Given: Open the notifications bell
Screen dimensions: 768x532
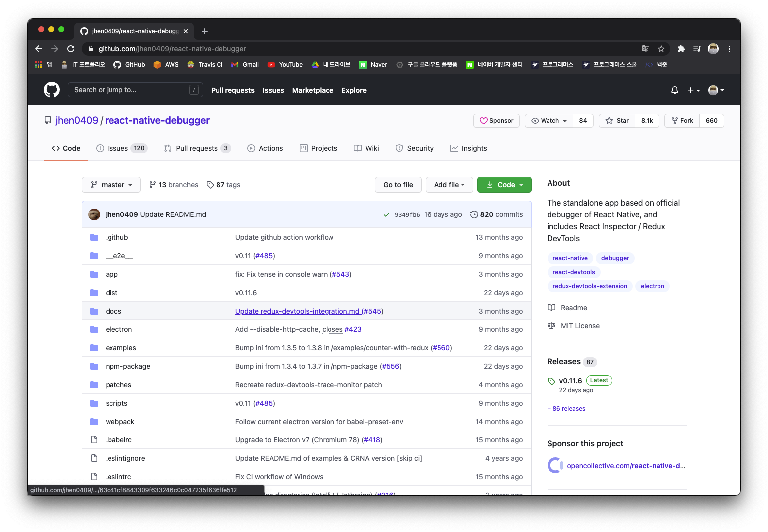Looking at the screenshot, I should click(x=674, y=90).
